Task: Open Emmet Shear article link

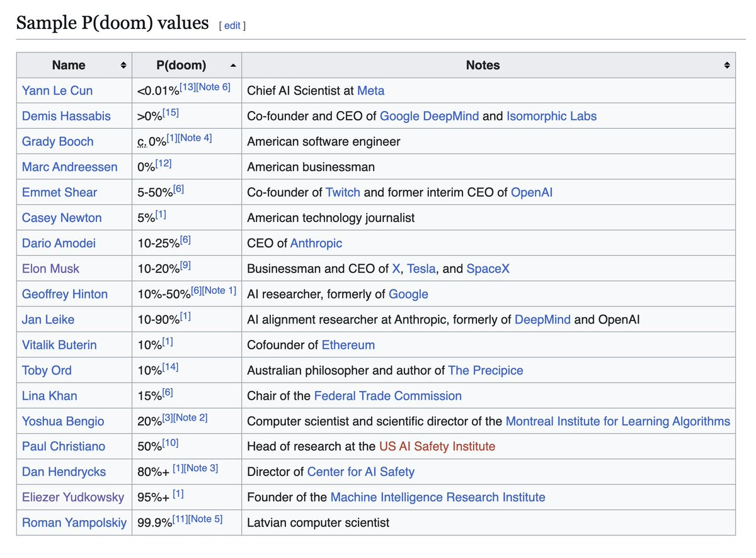Action: click(60, 192)
